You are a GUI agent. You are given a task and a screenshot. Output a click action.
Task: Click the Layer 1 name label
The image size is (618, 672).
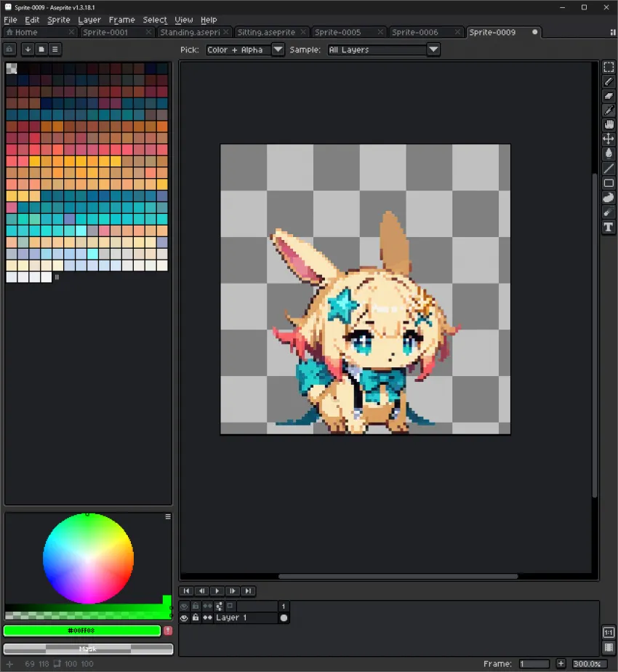click(x=231, y=617)
